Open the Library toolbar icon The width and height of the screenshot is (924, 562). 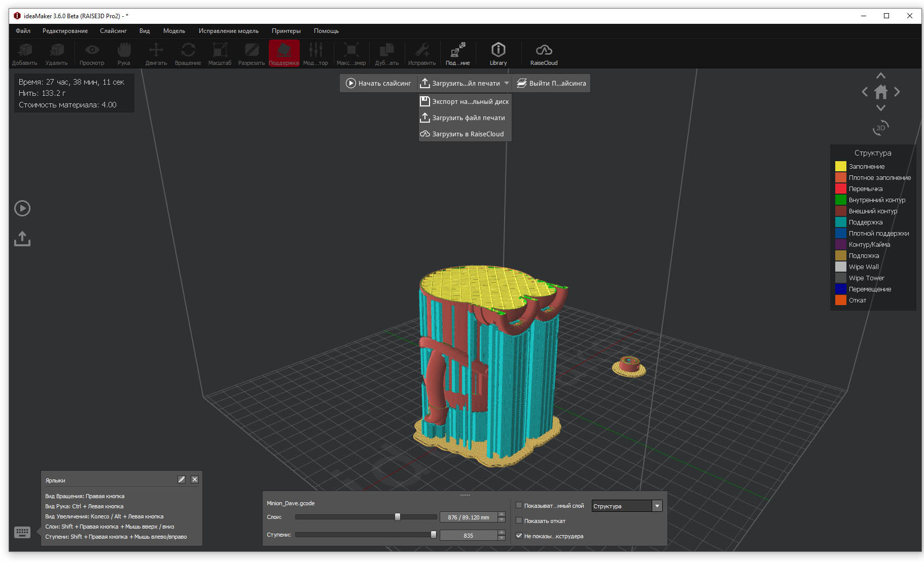coord(498,54)
